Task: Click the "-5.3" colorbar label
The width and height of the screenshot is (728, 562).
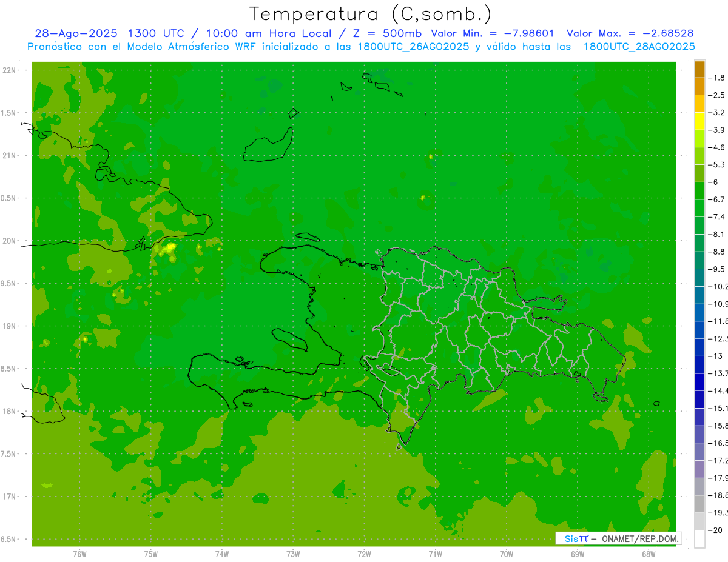Action: (717, 165)
